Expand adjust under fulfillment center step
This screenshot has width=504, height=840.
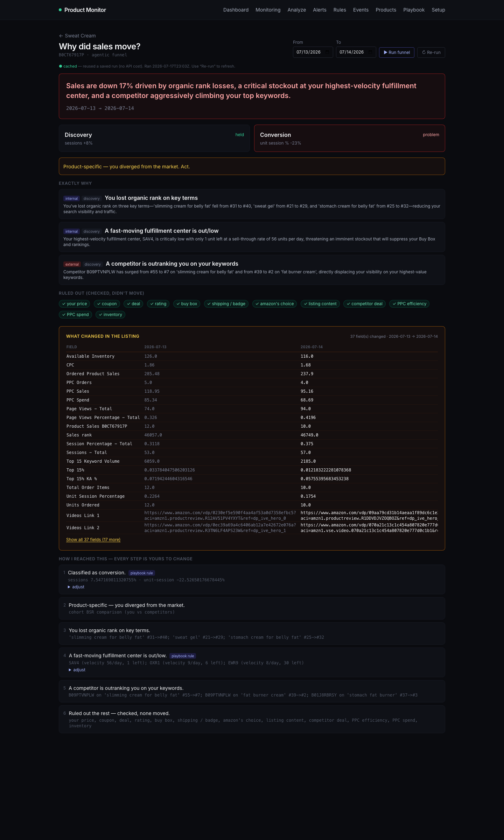pos(77,670)
